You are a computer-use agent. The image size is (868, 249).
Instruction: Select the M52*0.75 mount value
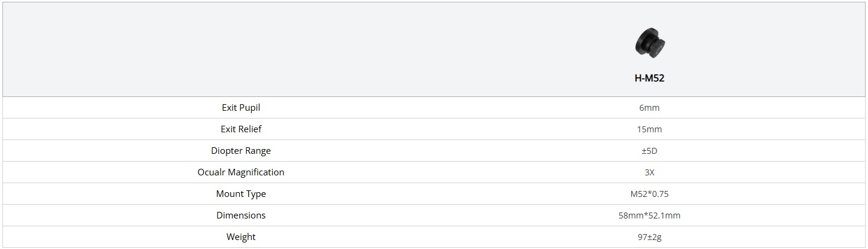[649, 194]
